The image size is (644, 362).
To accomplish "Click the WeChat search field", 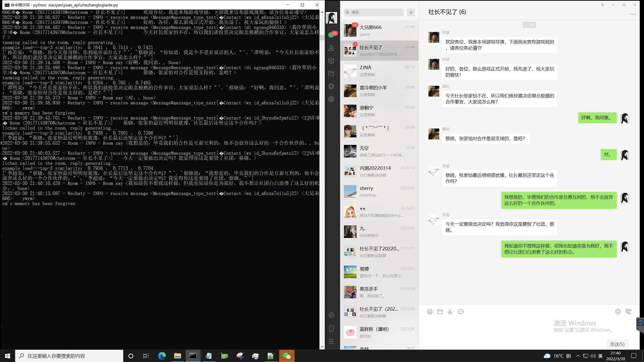I will (x=374, y=12).
